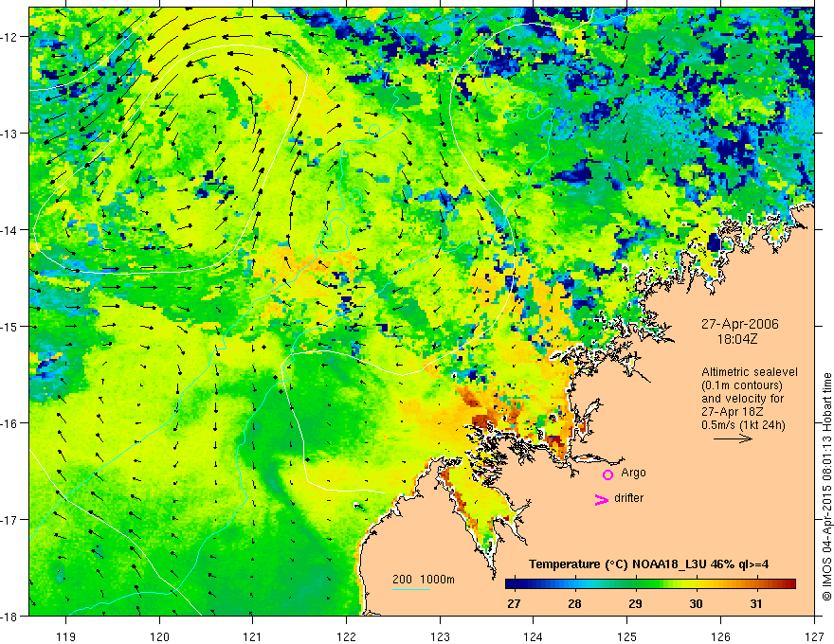Click the Temperature NOAA18_L3U colorbar title
The image size is (834, 644).
coord(648,564)
